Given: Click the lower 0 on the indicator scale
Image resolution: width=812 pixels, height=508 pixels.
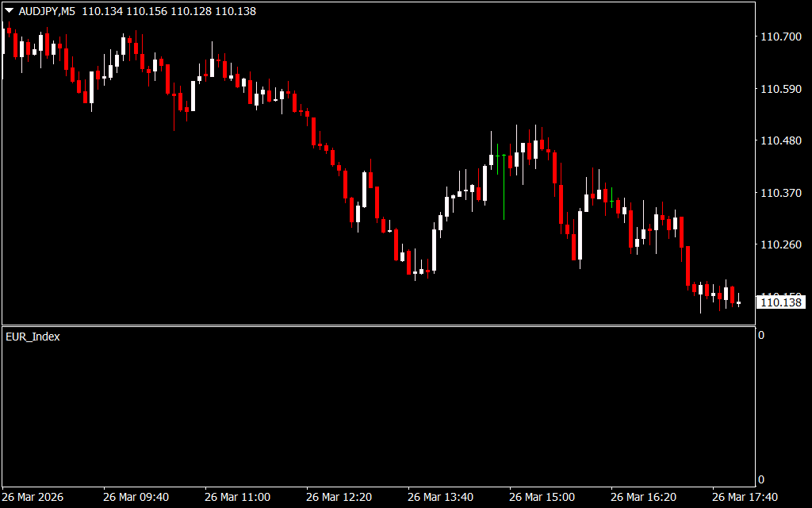Looking at the screenshot, I should coord(761,479).
